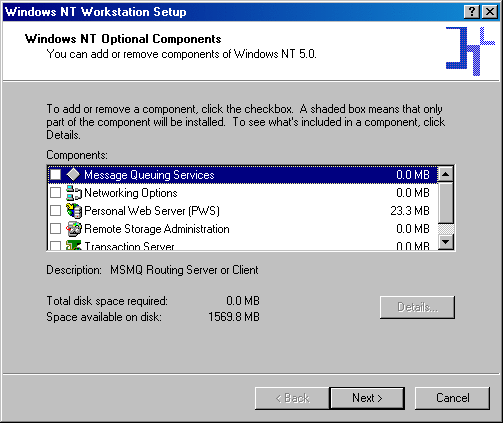Click the Windows NT Optional Components heading

123,39
